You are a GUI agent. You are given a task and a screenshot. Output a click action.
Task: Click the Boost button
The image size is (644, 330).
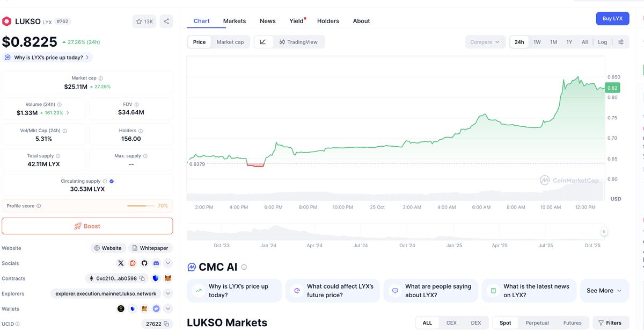[x=87, y=226]
